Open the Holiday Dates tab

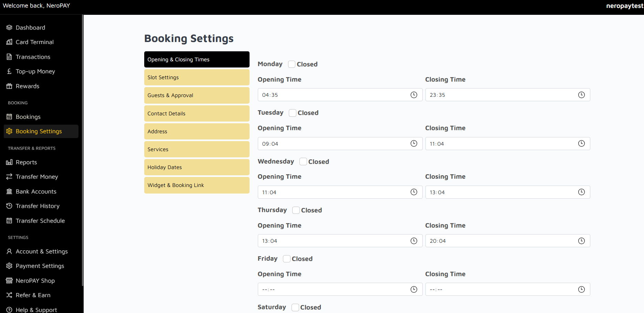coord(197,167)
